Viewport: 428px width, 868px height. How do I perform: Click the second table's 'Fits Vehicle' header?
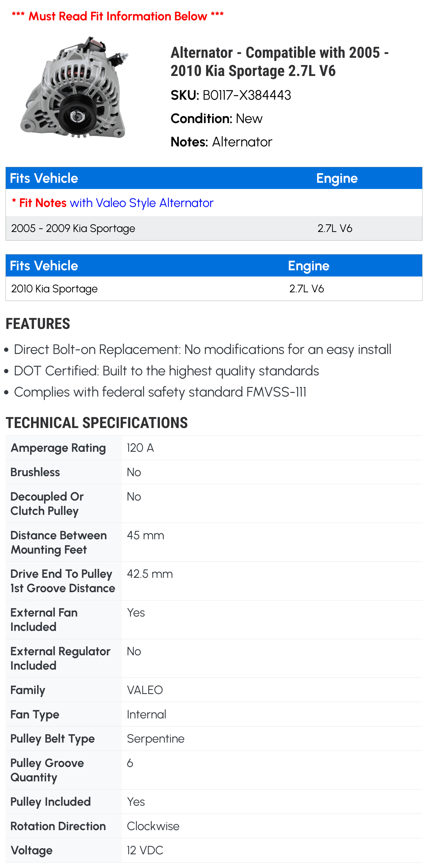tap(44, 266)
